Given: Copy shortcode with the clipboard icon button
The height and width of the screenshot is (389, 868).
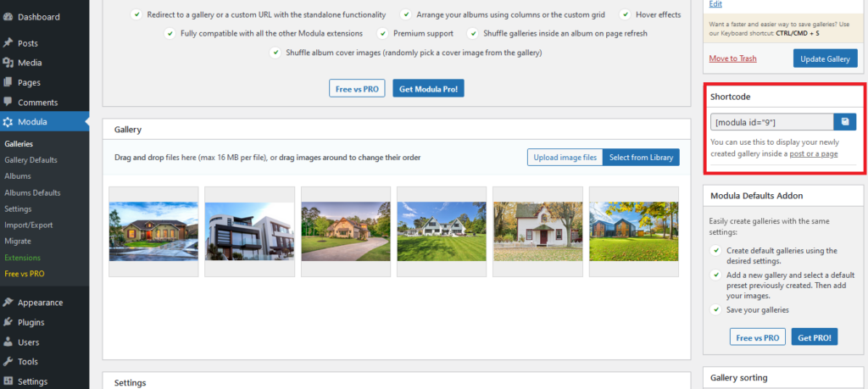Looking at the screenshot, I should click(x=845, y=122).
